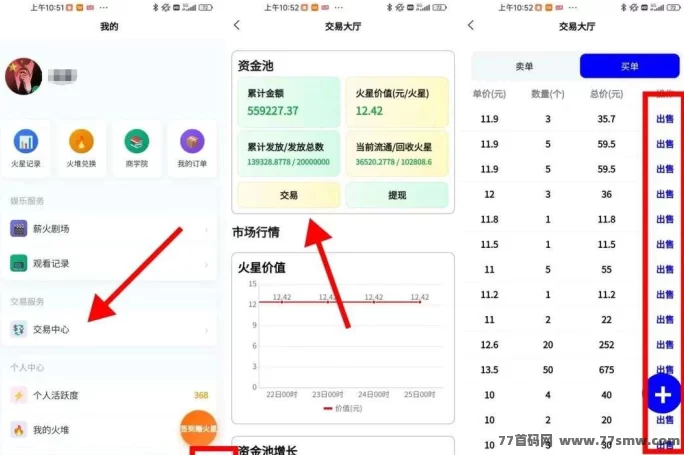Tap the user avatar photo
Viewport: 684px width, 455px height.
24,76
